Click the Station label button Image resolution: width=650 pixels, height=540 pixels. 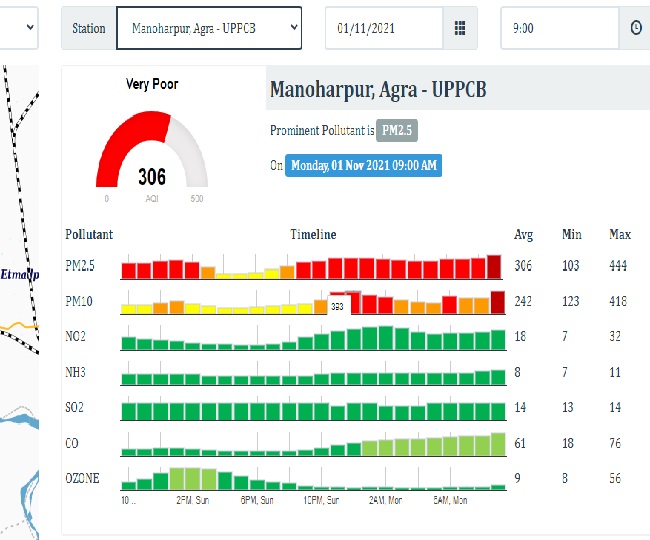click(89, 29)
